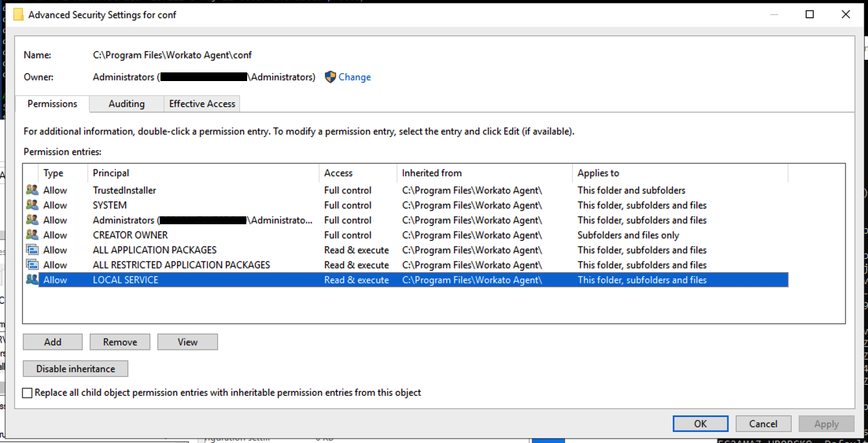Click the CREATOR OWNER row user icon
The image size is (868, 443).
pos(32,234)
